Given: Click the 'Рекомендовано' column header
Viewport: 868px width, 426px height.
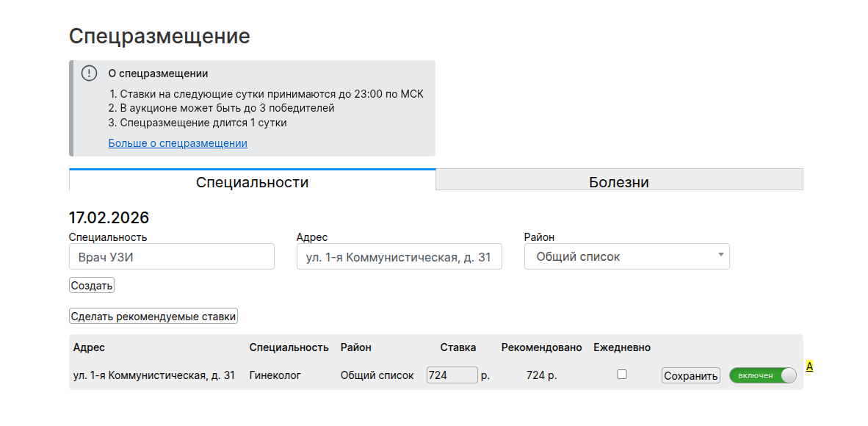Looking at the screenshot, I should point(541,347).
